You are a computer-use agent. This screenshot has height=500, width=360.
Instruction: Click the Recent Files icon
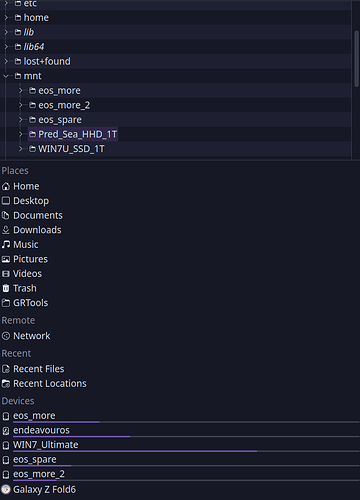click(x=6, y=369)
